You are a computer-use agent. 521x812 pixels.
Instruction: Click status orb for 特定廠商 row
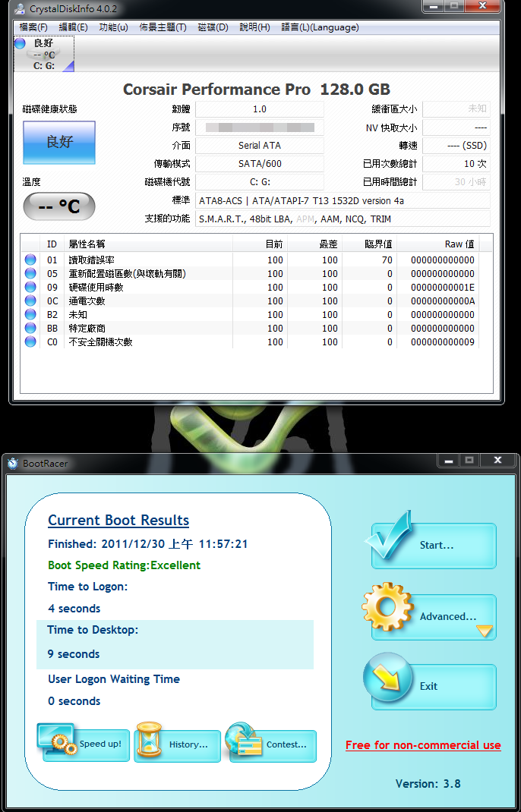pyautogui.click(x=30, y=328)
